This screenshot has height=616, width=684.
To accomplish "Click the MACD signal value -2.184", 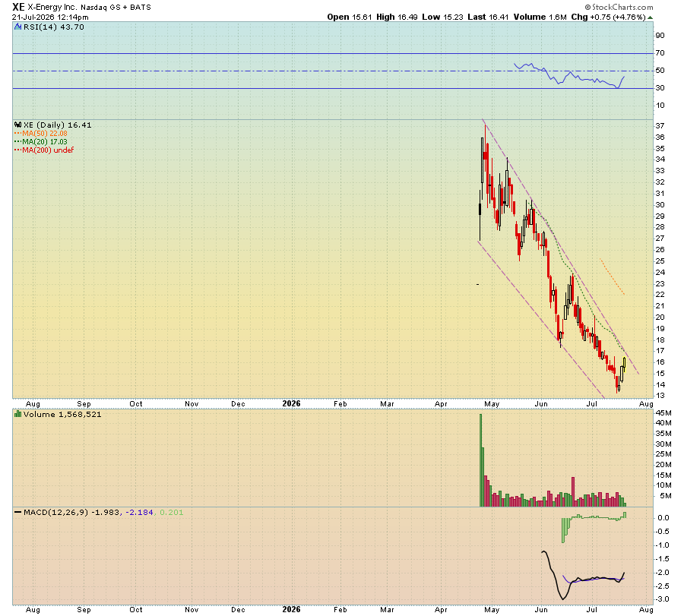I will point(140,512).
